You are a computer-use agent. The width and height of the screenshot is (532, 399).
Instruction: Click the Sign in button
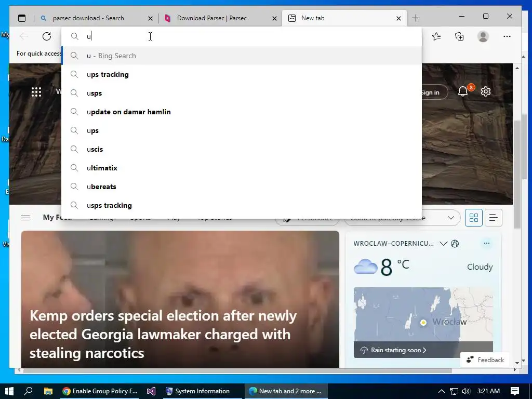tap(435, 92)
